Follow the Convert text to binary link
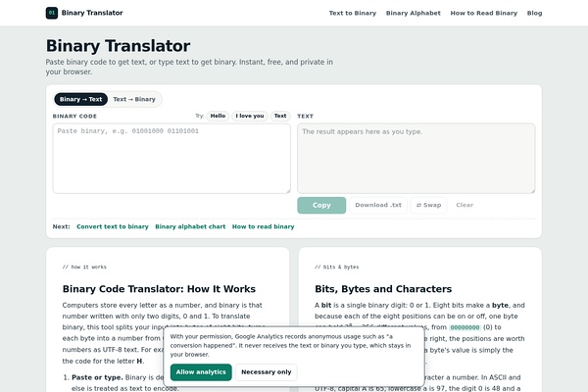 [113, 226]
